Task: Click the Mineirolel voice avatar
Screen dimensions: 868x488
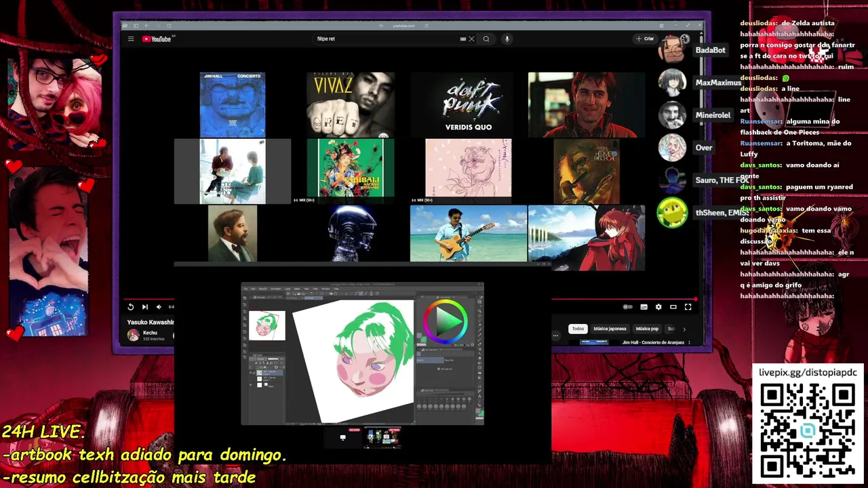Action: (672, 115)
